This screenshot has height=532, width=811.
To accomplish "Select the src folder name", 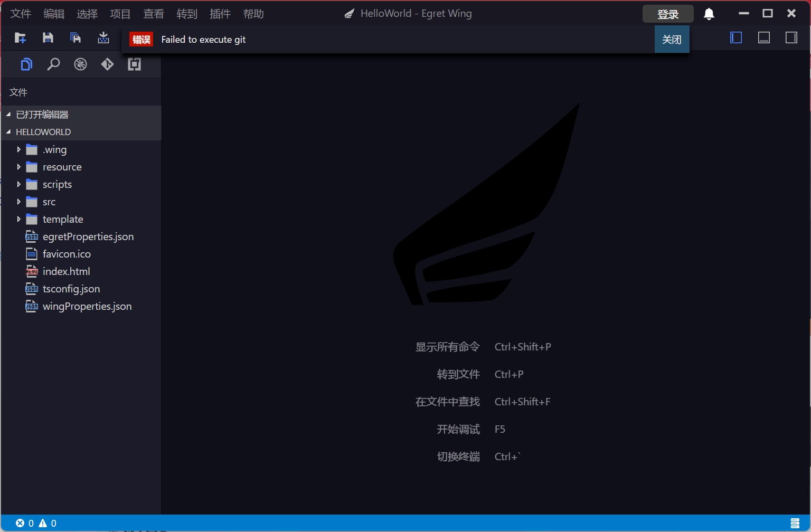I will coord(49,202).
